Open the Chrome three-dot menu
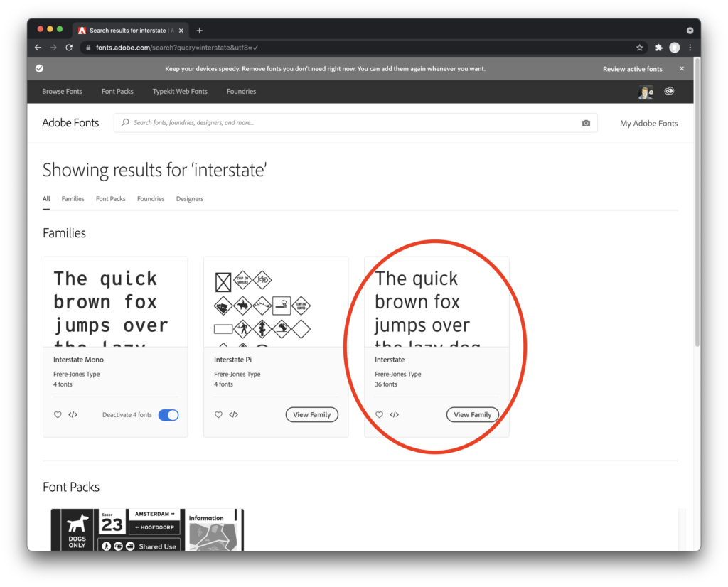The height and width of the screenshot is (587, 728). (x=690, y=48)
